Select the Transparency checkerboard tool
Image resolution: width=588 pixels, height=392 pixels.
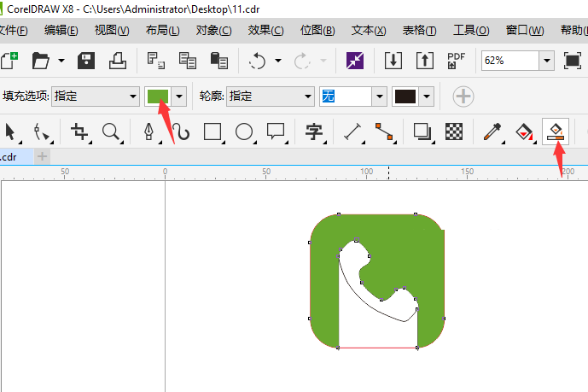pyautogui.click(x=454, y=132)
